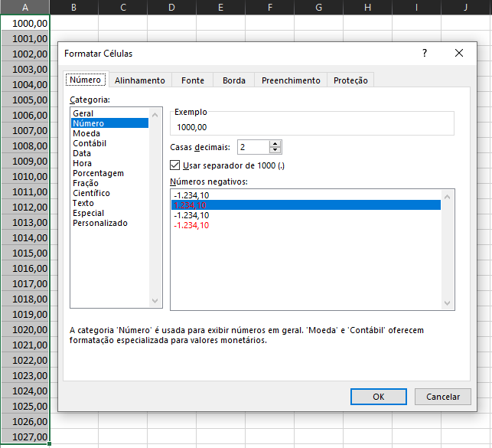This screenshot has height=448, width=492.
Task: Select the Hora category
Action: [110, 163]
